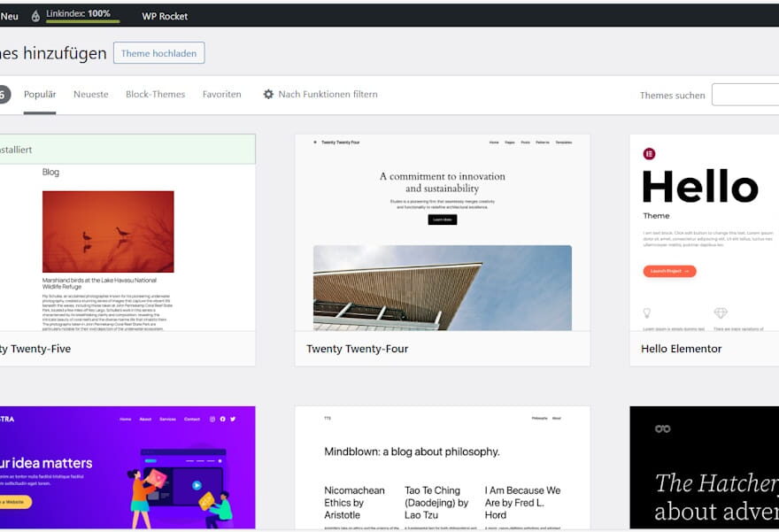Screen dimensions: 779x532
Task: Switch to the Neueste tab
Action: pyautogui.click(x=91, y=95)
